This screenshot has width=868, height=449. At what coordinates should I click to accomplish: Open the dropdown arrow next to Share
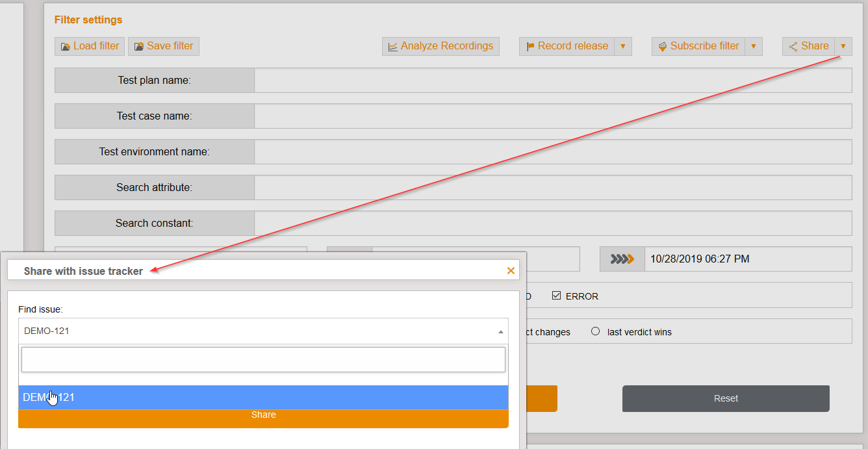tap(843, 46)
